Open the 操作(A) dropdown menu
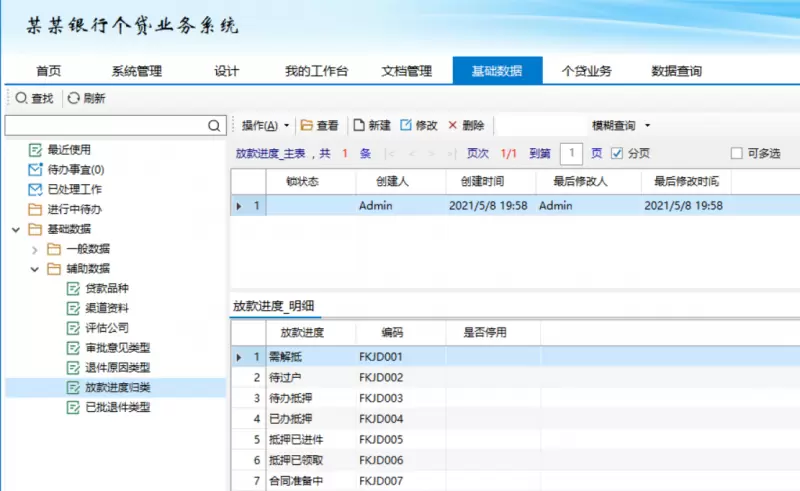This screenshot has height=491, width=800. [265, 126]
